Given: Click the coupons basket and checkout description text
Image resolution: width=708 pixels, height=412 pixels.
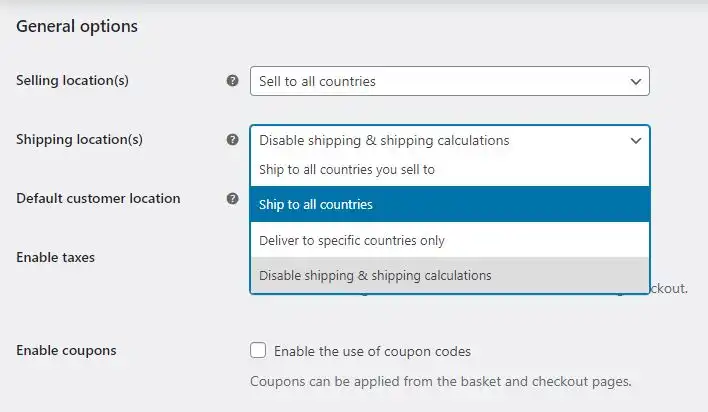Looking at the screenshot, I should [x=441, y=381].
